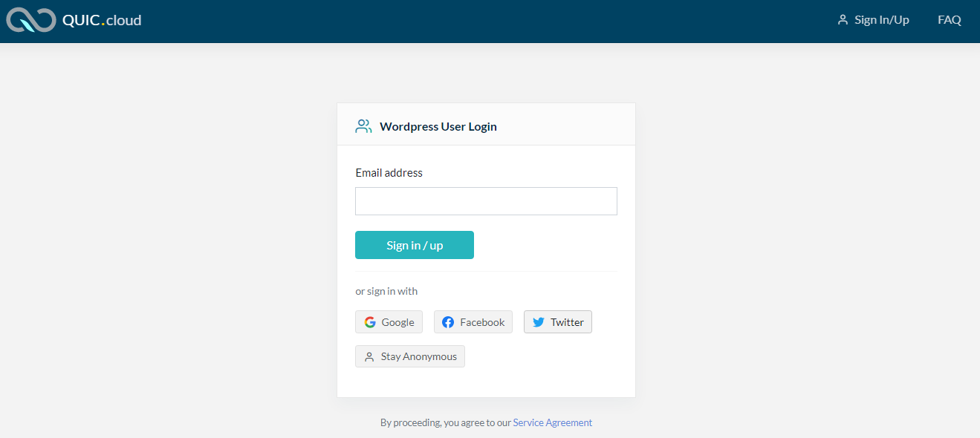The height and width of the screenshot is (438, 980).
Task: Click the Facebook logo icon
Action: pos(448,322)
